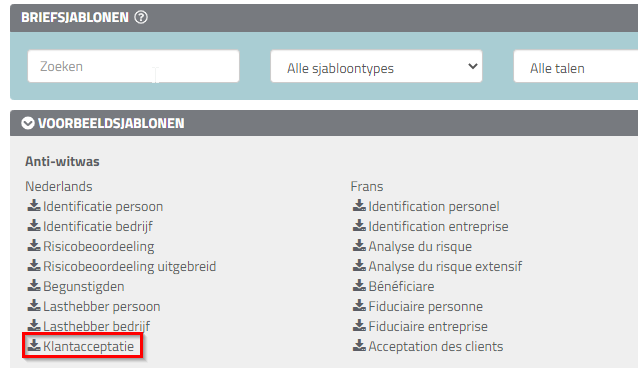638x368 pixels.
Task: Click download icon beside Acceptation des clients
Action: pyautogui.click(x=359, y=345)
